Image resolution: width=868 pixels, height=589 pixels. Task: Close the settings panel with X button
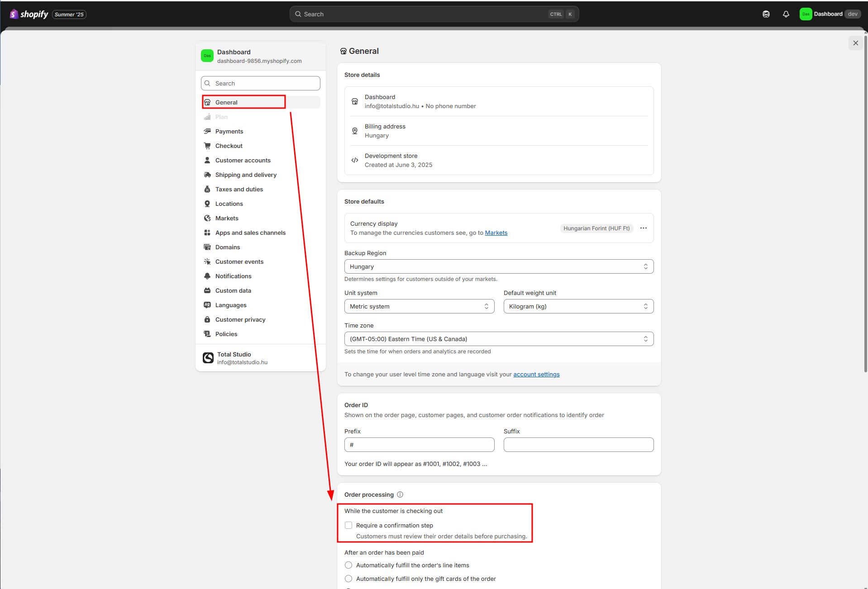[855, 43]
